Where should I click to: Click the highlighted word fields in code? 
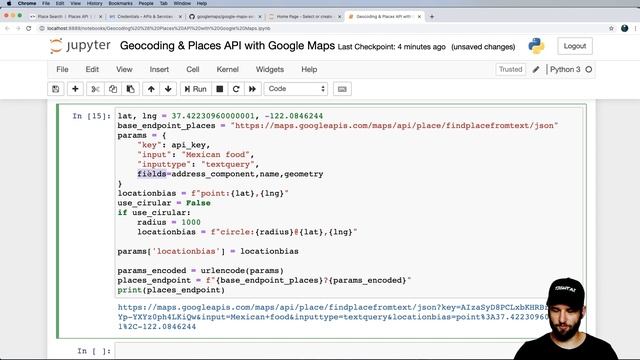(x=152, y=174)
